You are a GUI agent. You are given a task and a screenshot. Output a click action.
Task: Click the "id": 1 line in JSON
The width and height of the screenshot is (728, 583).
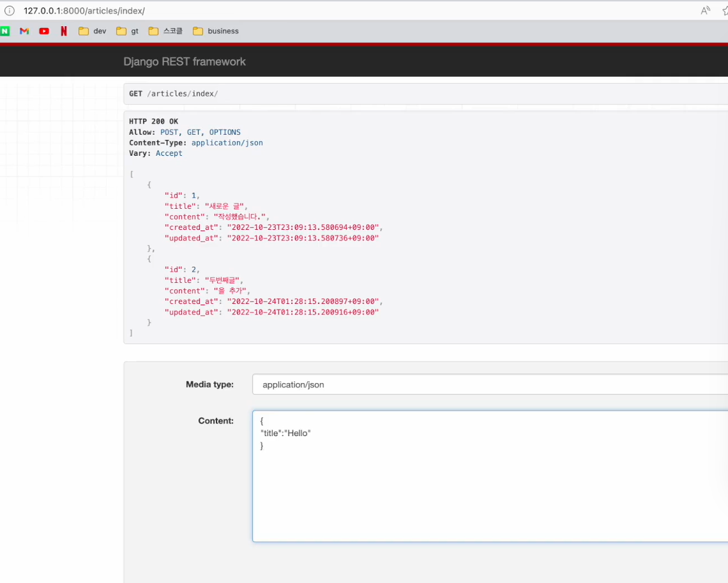[182, 195]
